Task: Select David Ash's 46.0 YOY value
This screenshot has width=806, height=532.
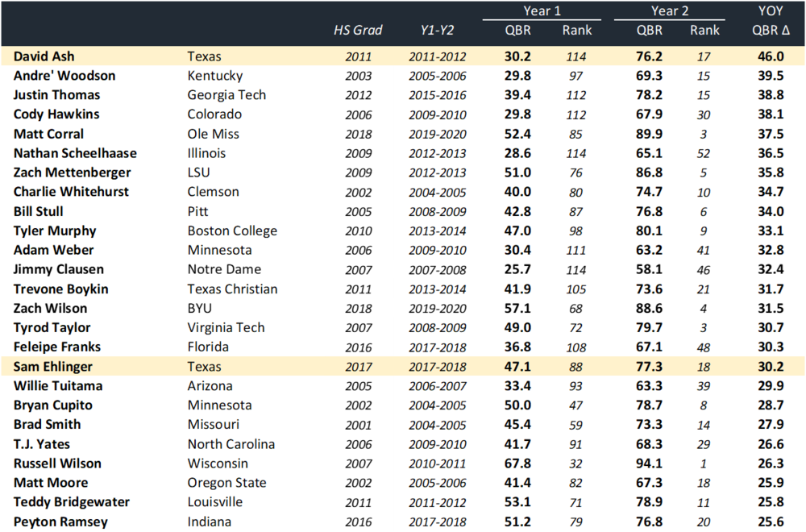Action: (x=771, y=56)
